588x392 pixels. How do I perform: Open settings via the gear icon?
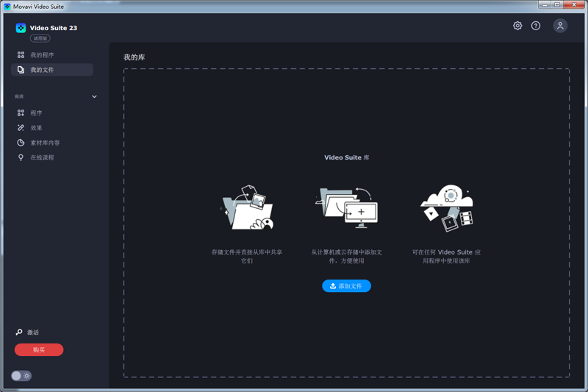(x=517, y=26)
